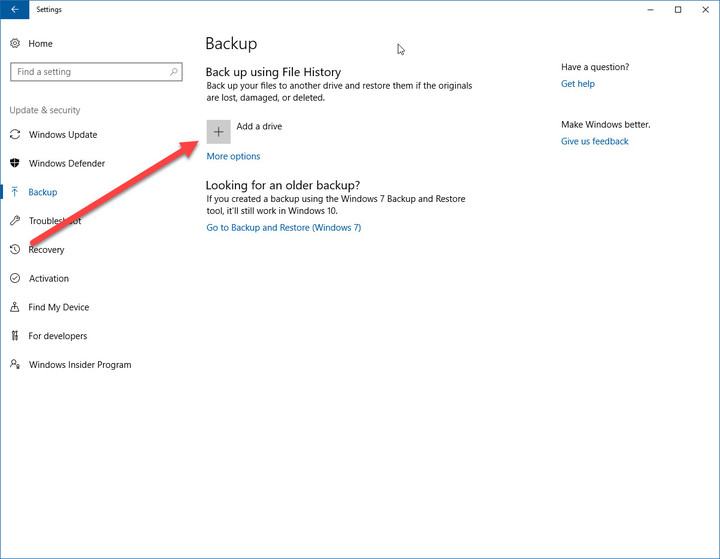Click the Backup page heading
Image resolution: width=720 pixels, height=559 pixels.
[x=231, y=44]
